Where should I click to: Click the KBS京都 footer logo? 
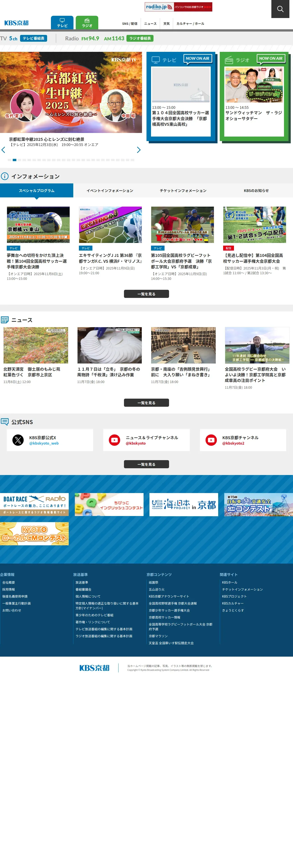pos(94,668)
